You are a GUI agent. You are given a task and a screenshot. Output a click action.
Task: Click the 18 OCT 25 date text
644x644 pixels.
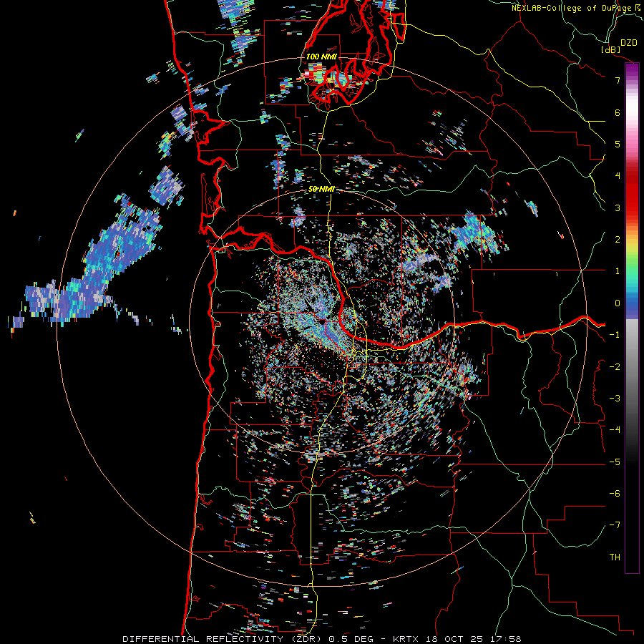[454, 639]
